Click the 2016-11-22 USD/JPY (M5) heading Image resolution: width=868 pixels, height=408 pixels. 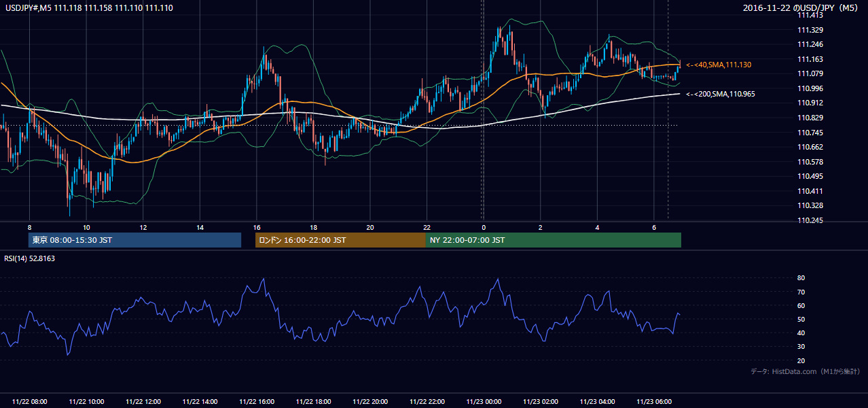pyautogui.click(x=802, y=7)
